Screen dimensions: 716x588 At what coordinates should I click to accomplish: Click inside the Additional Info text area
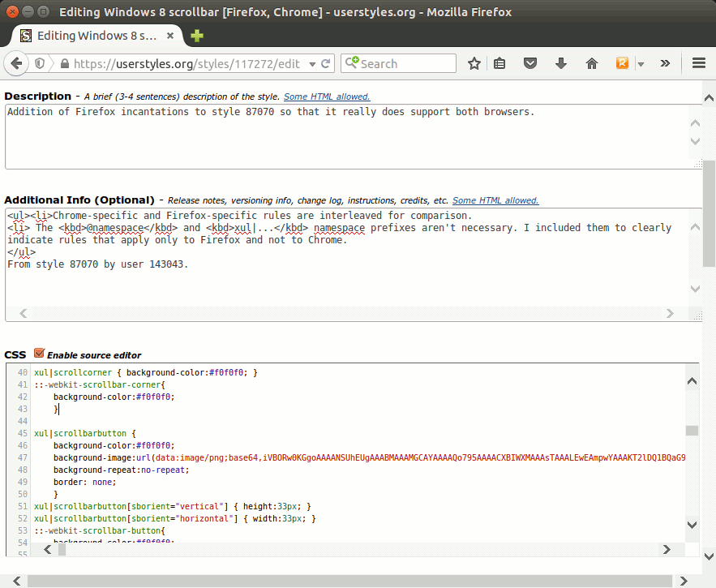pos(347,258)
